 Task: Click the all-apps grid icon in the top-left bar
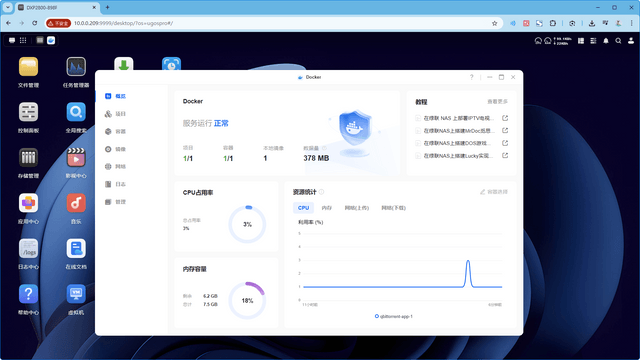pyautogui.click(x=23, y=40)
